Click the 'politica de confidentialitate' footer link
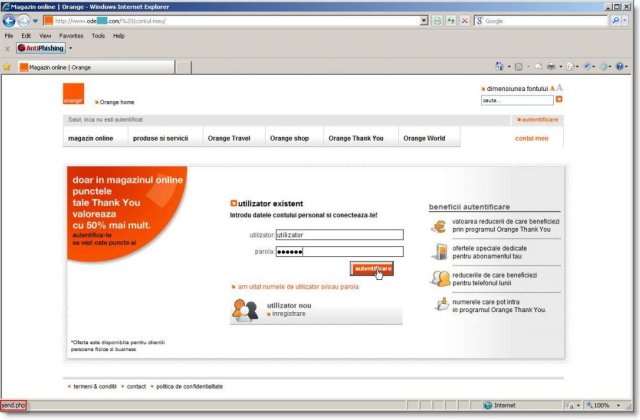The image size is (640, 420). tap(189, 386)
